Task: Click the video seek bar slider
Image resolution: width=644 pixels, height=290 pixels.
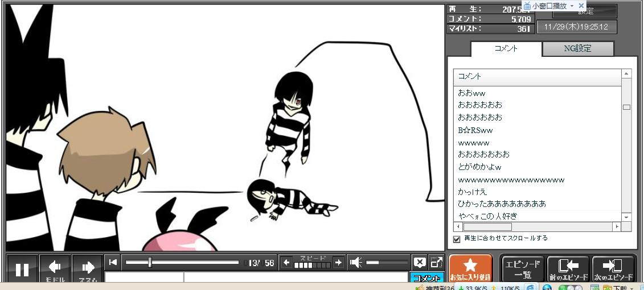Action: [150, 262]
